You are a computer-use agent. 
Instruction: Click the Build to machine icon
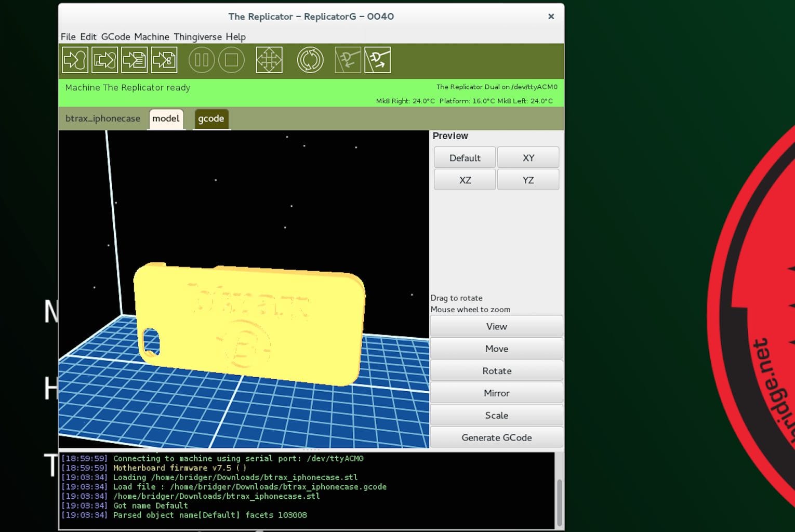click(x=75, y=60)
